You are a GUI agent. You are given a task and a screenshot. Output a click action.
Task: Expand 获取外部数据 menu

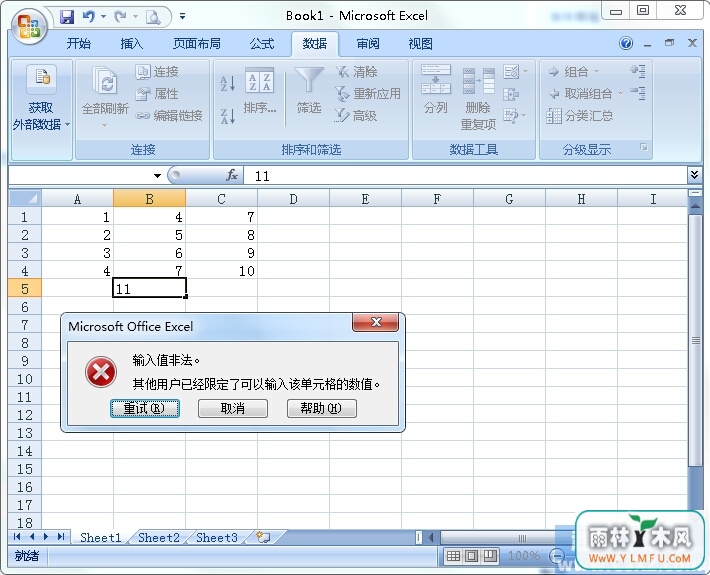41,110
